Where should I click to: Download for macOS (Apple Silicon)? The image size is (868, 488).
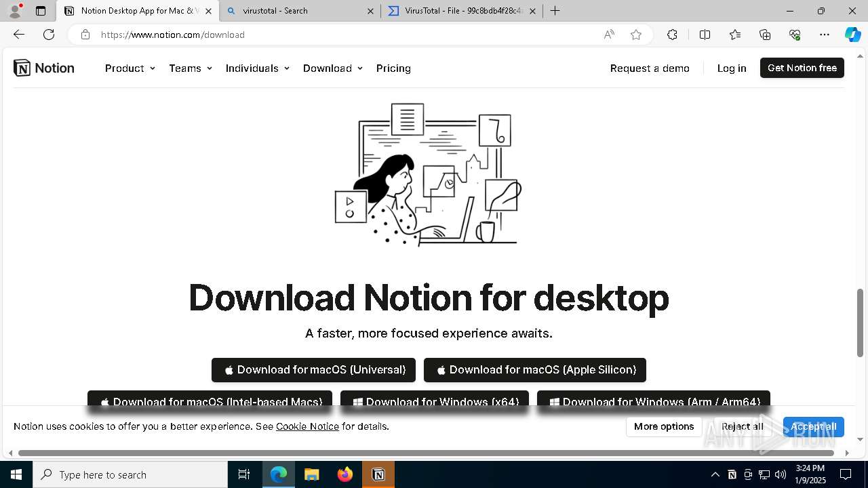pyautogui.click(x=535, y=370)
